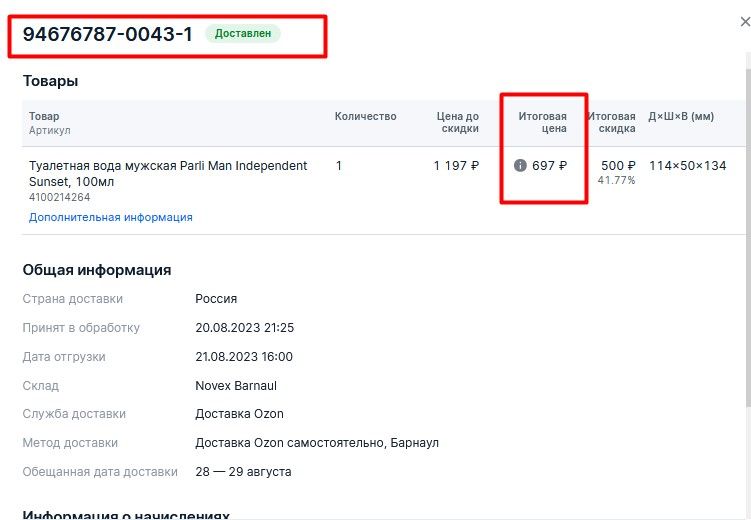Image resolution: width=751 pixels, height=520 pixels.
Task: Click product name Туалетная вода мужская Parli Man
Action: tap(168, 174)
